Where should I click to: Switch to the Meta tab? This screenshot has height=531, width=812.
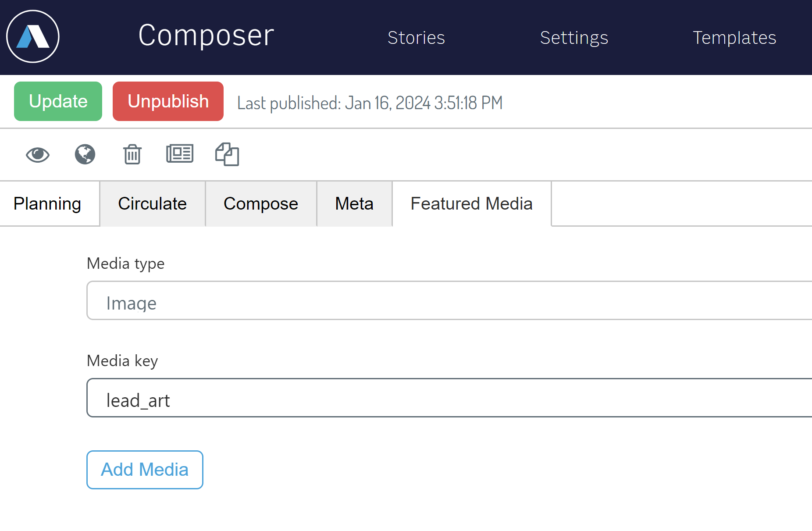coord(354,204)
